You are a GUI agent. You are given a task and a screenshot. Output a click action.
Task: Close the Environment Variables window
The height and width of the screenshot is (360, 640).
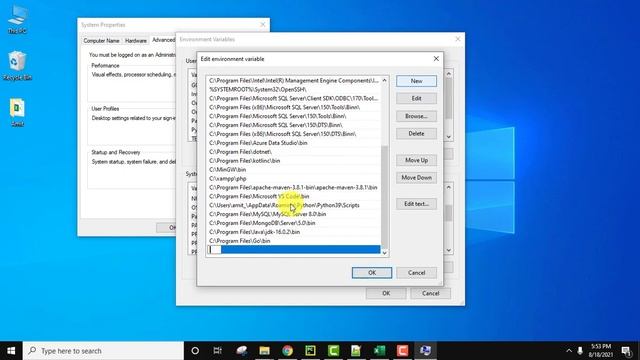[458, 39]
